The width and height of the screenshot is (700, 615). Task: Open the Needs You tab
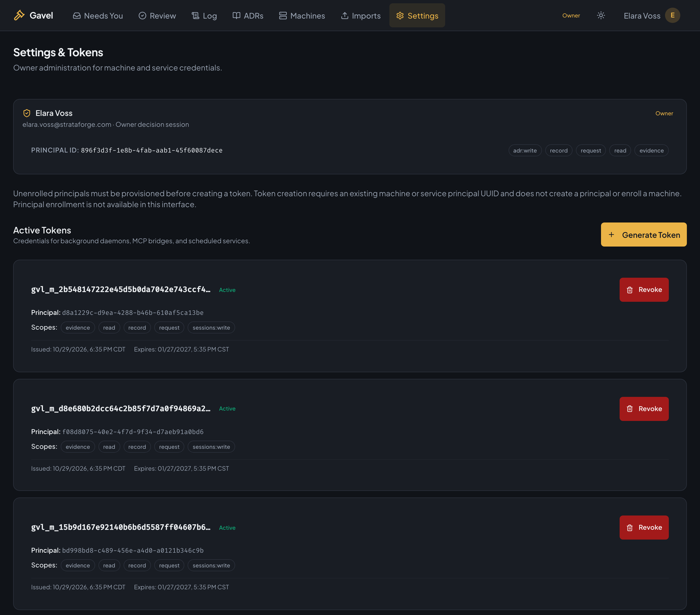tap(98, 16)
